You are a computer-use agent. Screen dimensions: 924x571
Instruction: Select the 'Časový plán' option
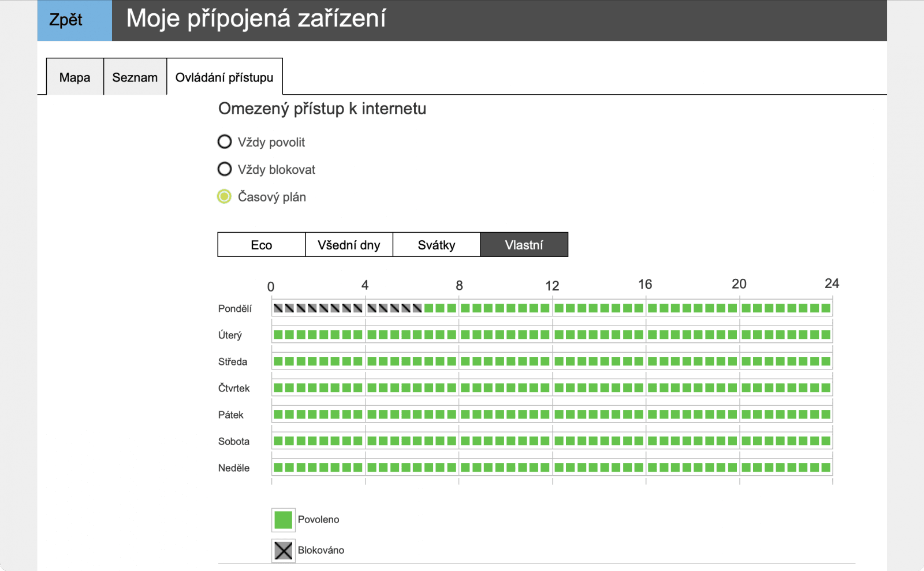224,196
